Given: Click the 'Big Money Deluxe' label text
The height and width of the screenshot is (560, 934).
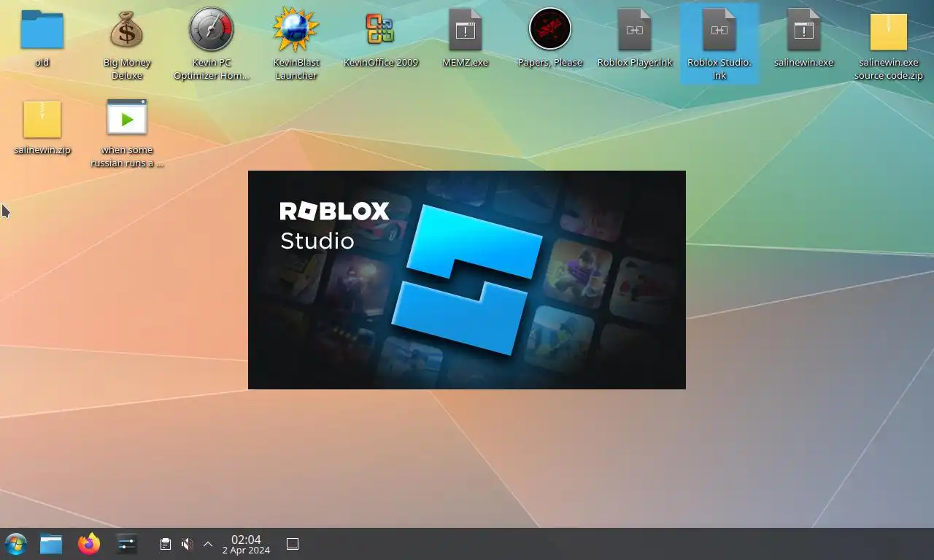Looking at the screenshot, I should pos(127,69).
